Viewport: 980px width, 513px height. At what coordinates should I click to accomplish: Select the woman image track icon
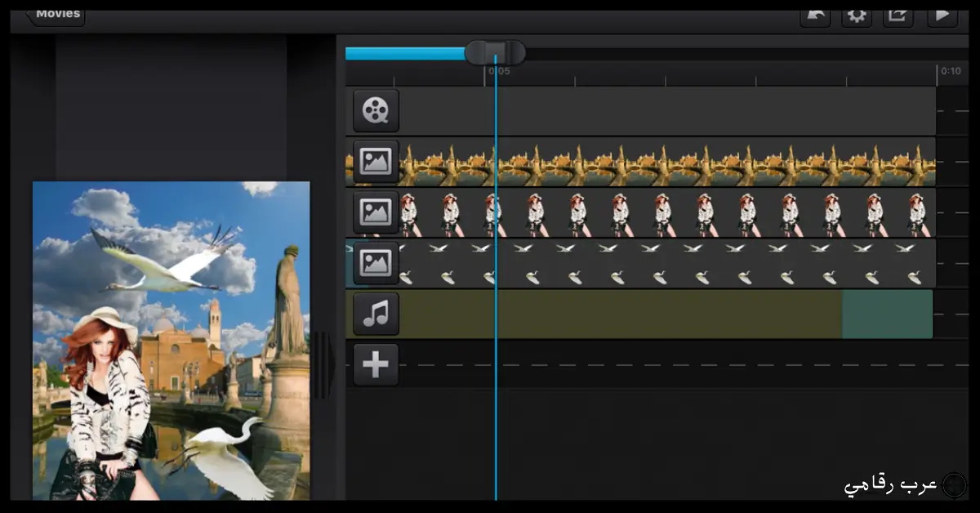(376, 212)
